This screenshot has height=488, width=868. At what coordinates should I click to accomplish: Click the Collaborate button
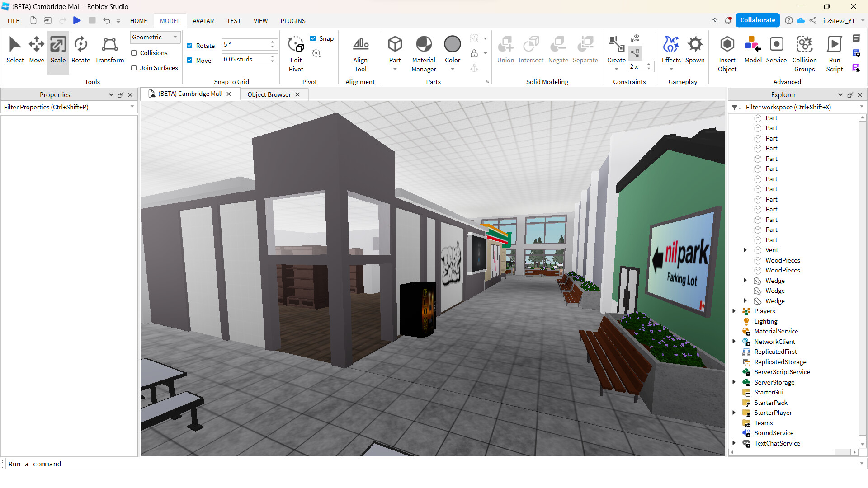757,20
